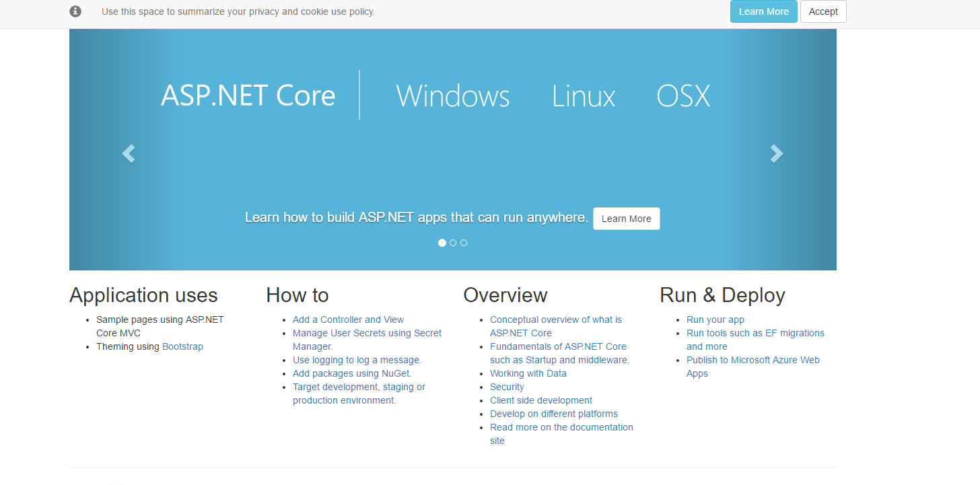Open Run tools such as EF migrations

(755, 340)
